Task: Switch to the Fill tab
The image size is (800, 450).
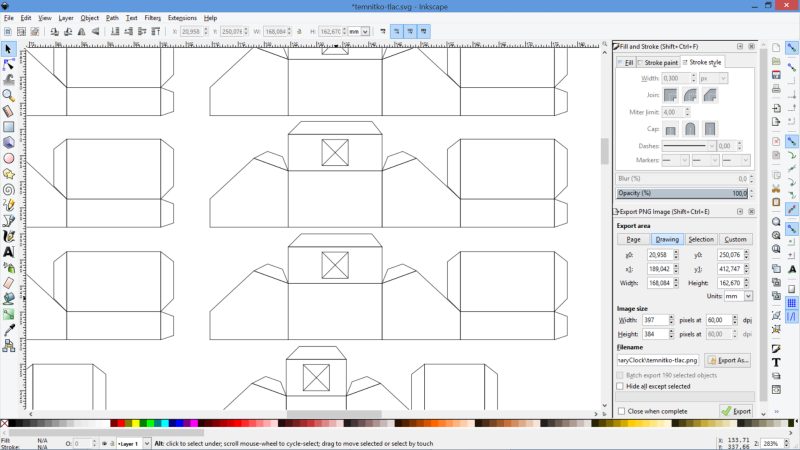Action: pyautogui.click(x=626, y=63)
